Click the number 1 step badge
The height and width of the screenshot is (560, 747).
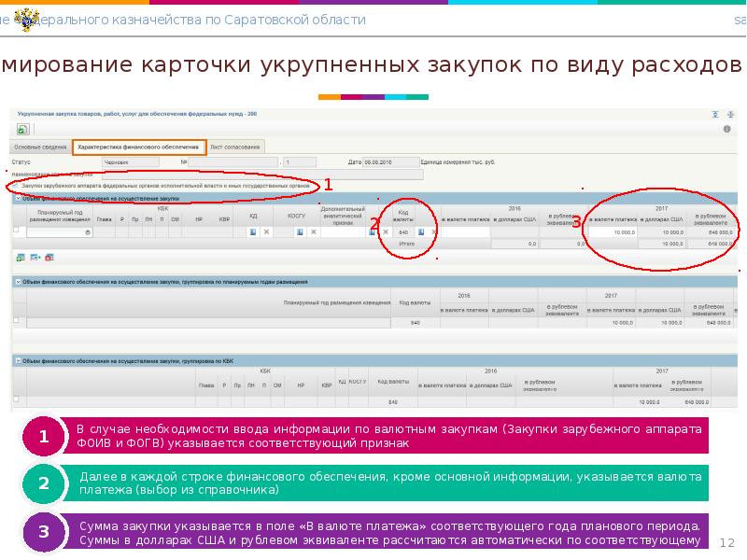click(x=43, y=437)
